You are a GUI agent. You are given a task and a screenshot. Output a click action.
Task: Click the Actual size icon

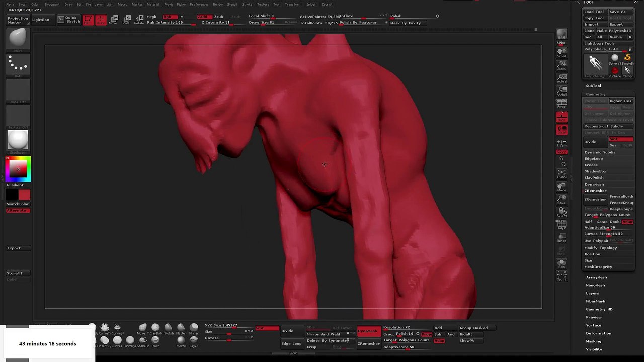point(561,78)
